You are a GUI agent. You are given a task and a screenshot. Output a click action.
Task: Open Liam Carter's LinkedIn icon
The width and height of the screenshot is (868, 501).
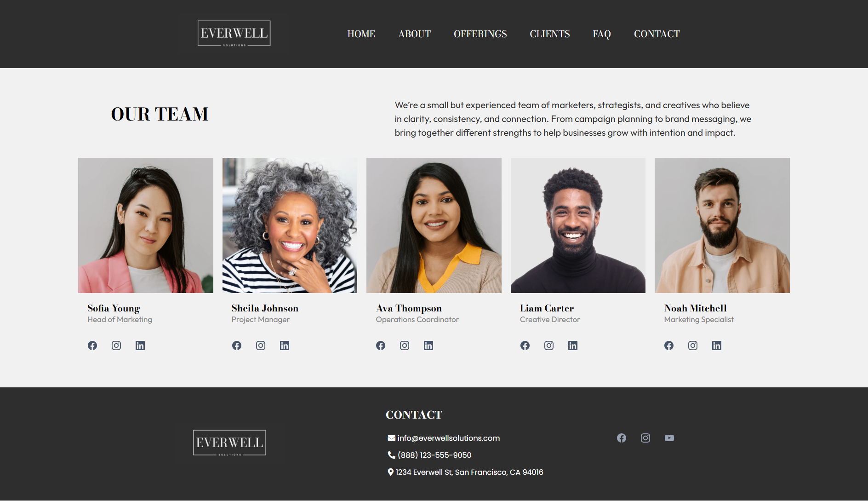[x=573, y=346]
